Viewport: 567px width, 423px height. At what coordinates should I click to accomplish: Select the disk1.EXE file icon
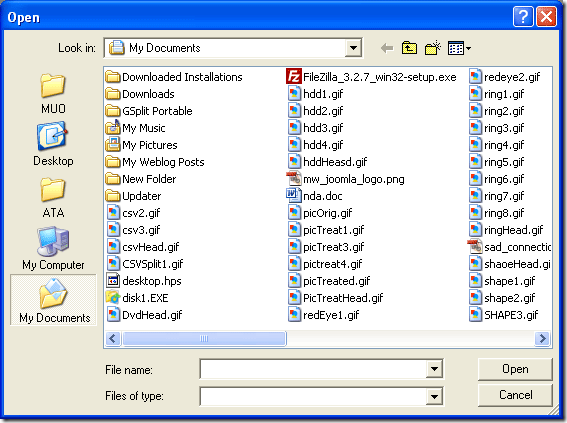113,298
